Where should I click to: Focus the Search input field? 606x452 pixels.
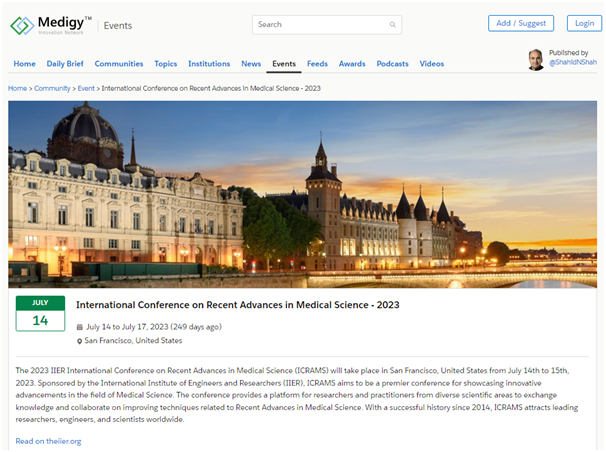click(327, 25)
